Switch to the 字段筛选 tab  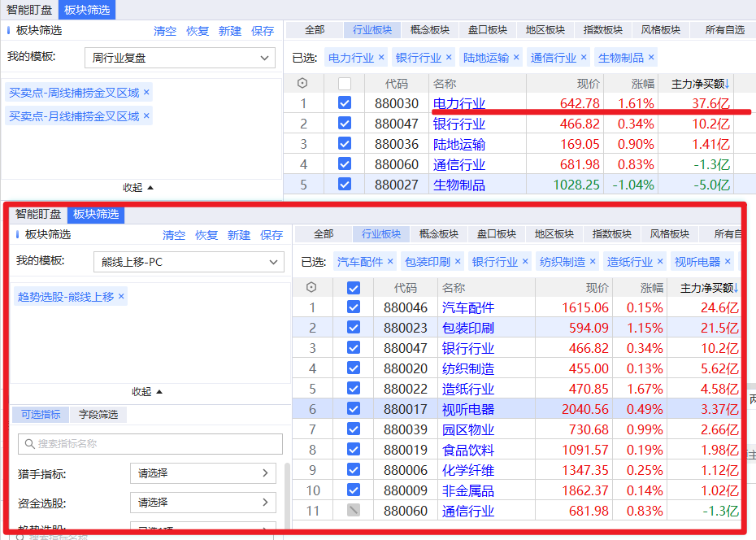click(x=98, y=415)
